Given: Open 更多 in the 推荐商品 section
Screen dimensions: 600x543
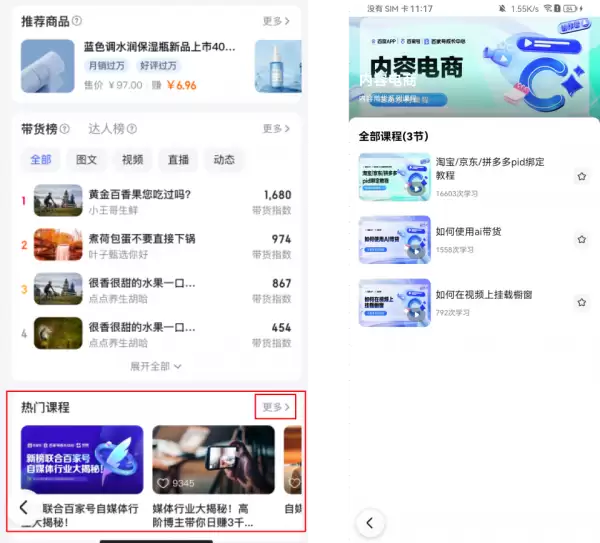Looking at the screenshot, I should click(x=276, y=21).
